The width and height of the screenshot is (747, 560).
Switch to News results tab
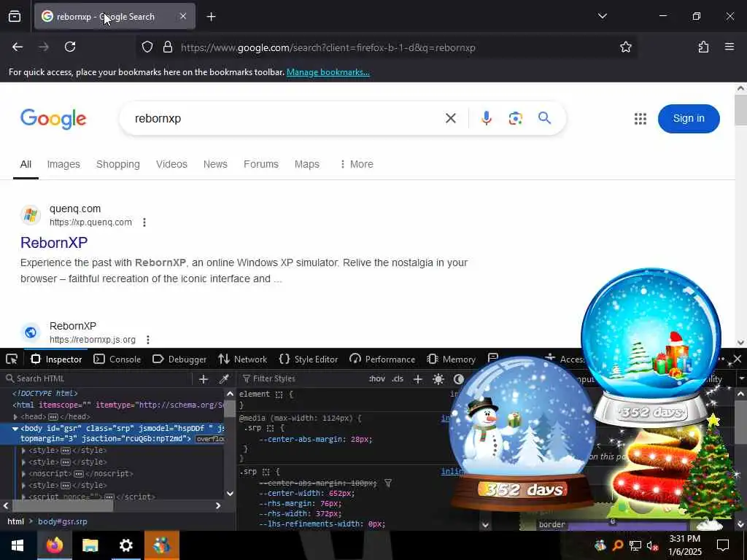(215, 164)
